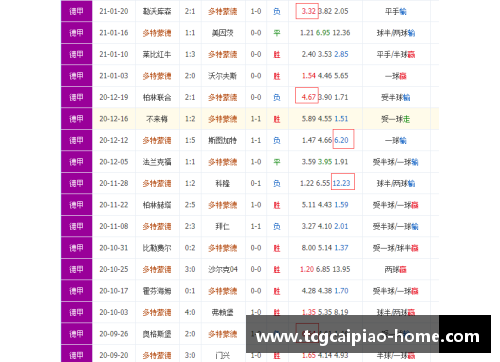The image size is (500, 362).
Task: Click the boxed odds value 6.20
Action: [x=342, y=140]
